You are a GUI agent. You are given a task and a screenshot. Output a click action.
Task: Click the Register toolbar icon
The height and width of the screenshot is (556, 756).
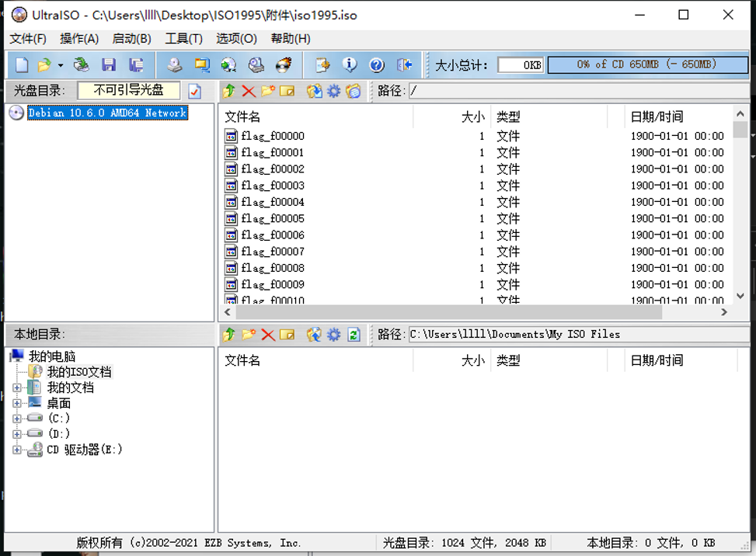pos(322,65)
